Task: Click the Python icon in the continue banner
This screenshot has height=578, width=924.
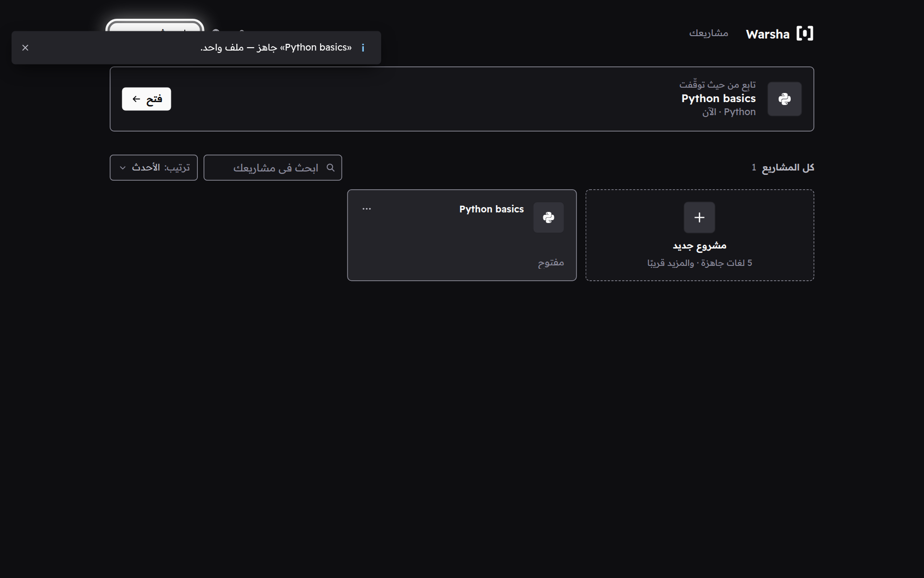Action: point(784,99)
